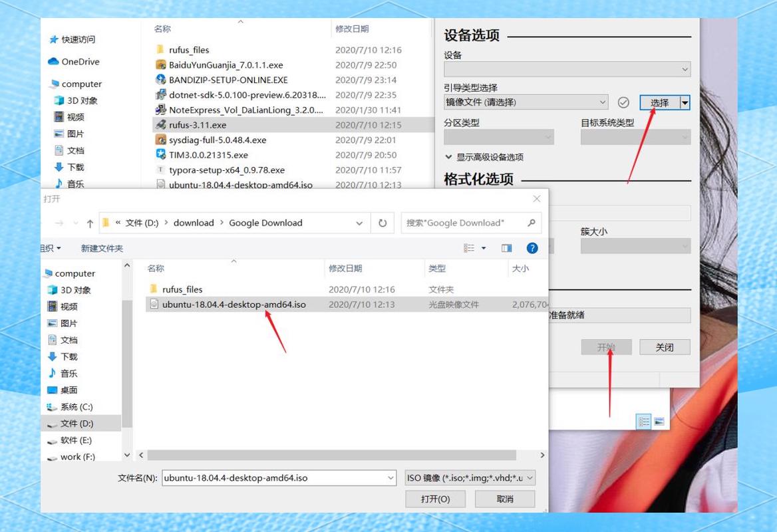Open the 分区类型 dropdown

tap(499, 137)
